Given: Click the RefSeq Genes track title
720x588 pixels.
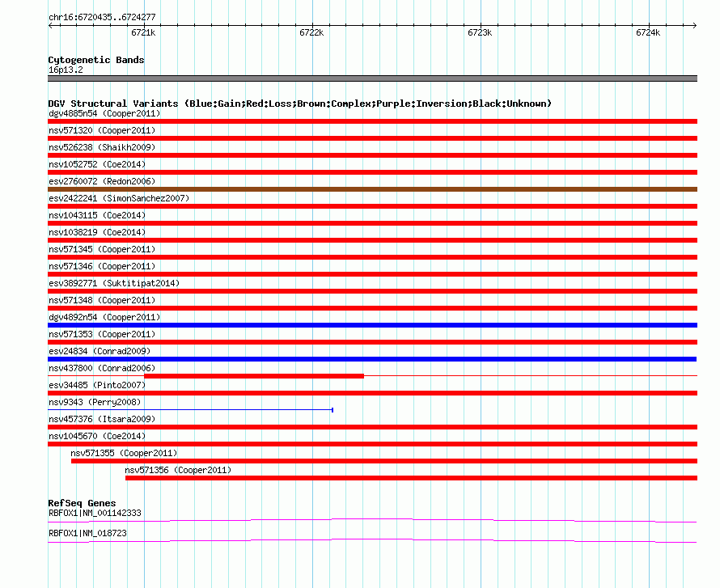Looking at the screenshot, I should point(82,503).
